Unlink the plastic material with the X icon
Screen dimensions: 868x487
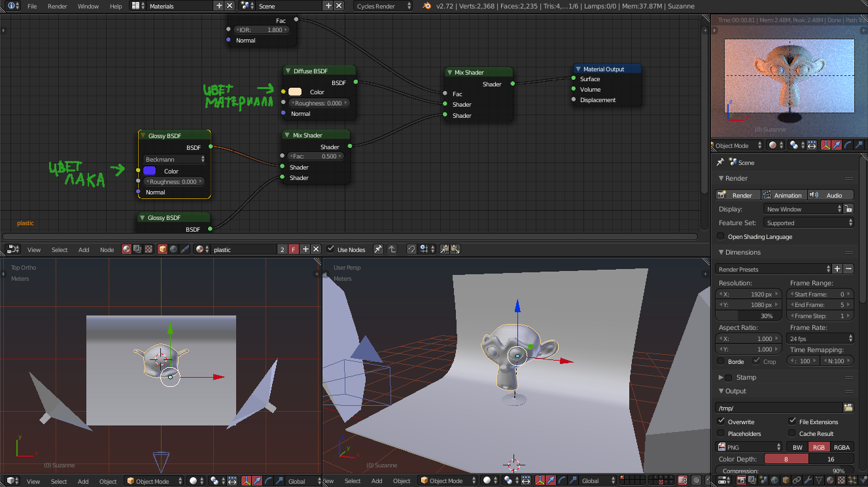coord(316,249)
